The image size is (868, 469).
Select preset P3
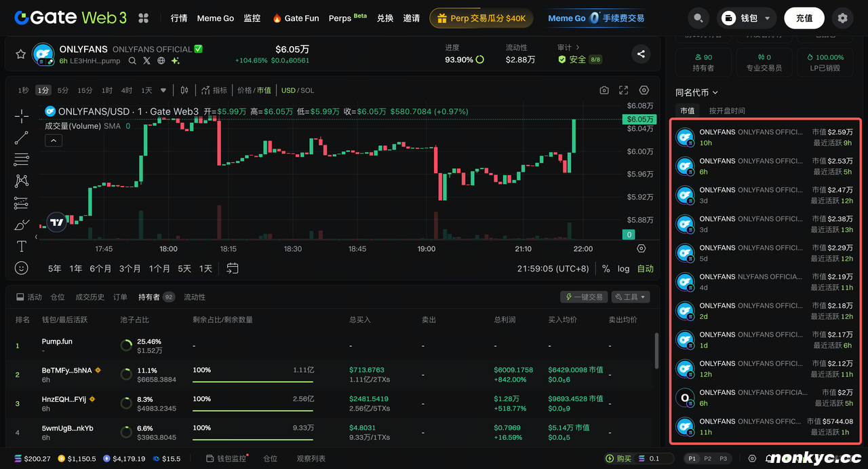click(724, 459)
